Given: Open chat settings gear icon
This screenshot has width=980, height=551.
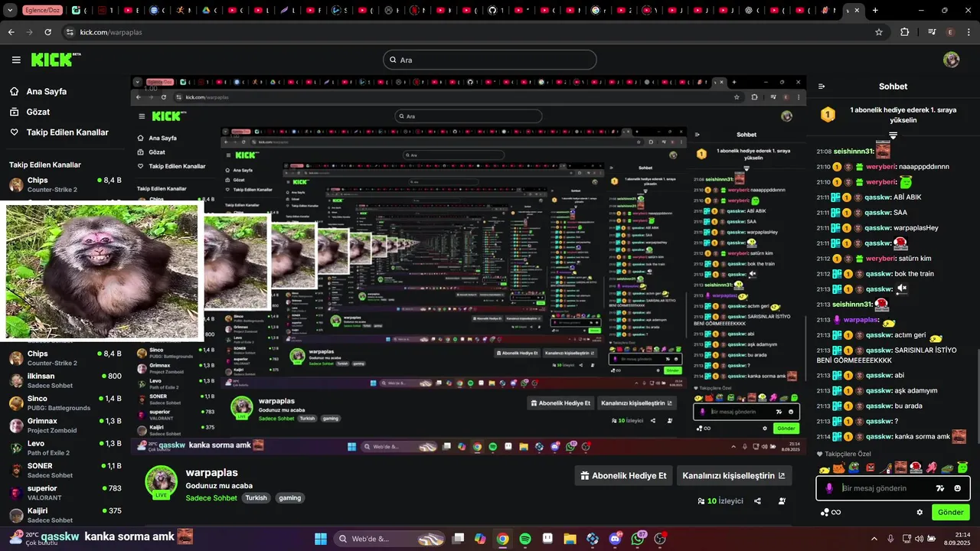Looking at the screenshot, I should [x=920, y=512].
